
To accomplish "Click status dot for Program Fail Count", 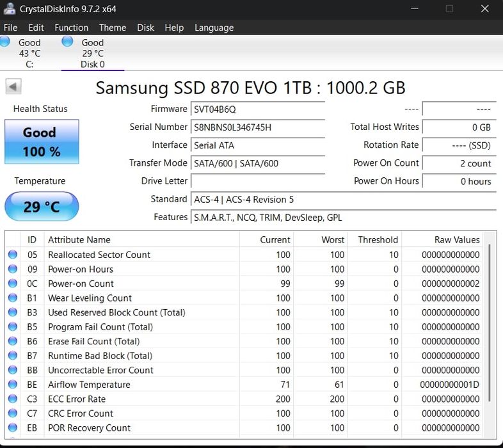I will (x=13, y=326).
